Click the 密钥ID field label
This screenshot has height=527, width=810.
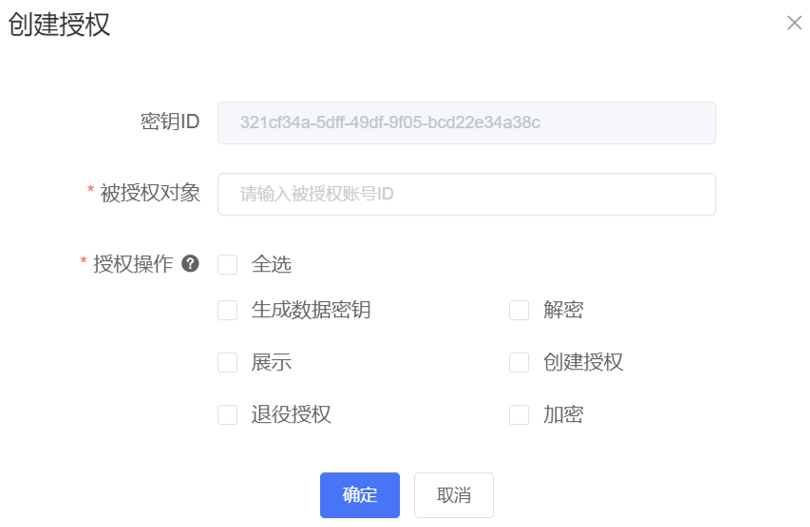click(170, 122)
